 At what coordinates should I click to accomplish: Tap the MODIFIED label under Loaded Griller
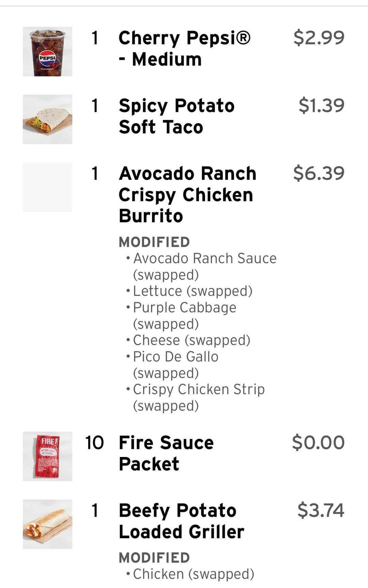(154, 558)
